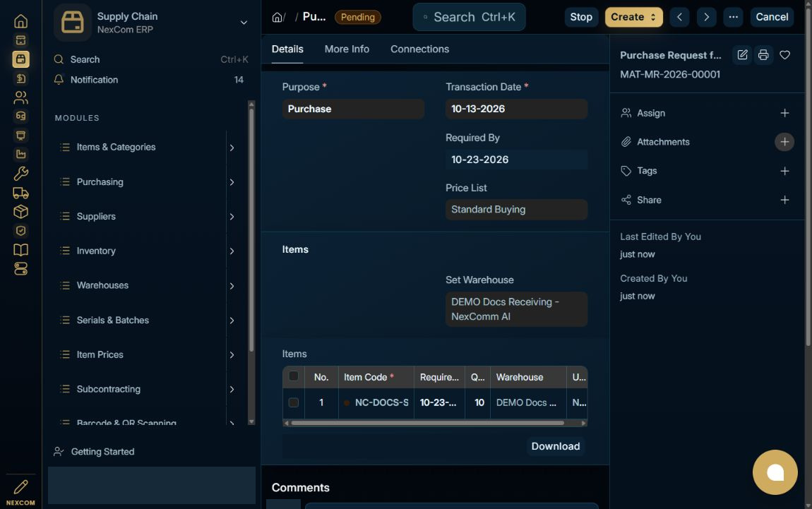Viewport: 812px width, 509px height.
Task: Click the modules list vertical scrollbar
Action: point(251,230)
